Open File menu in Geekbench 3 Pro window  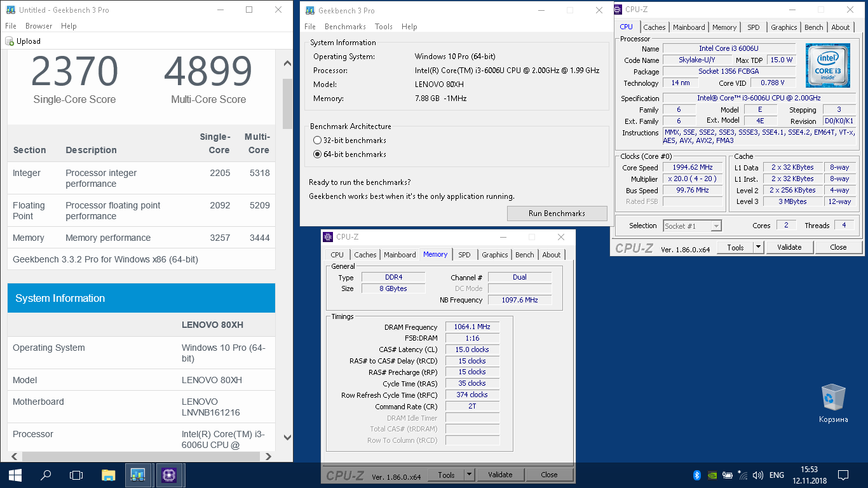310,27
